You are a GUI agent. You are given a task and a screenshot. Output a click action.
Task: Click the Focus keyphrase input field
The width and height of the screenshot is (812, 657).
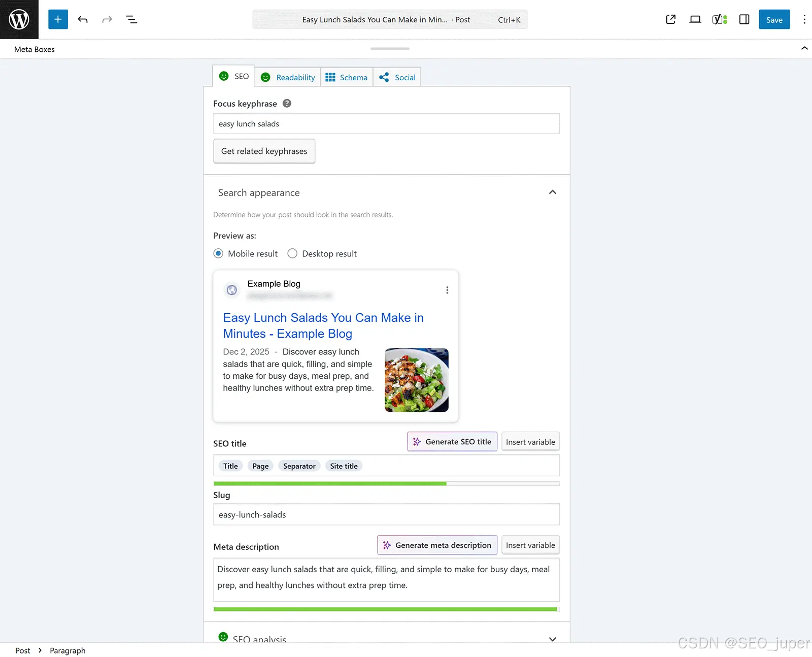click(387, 123)
